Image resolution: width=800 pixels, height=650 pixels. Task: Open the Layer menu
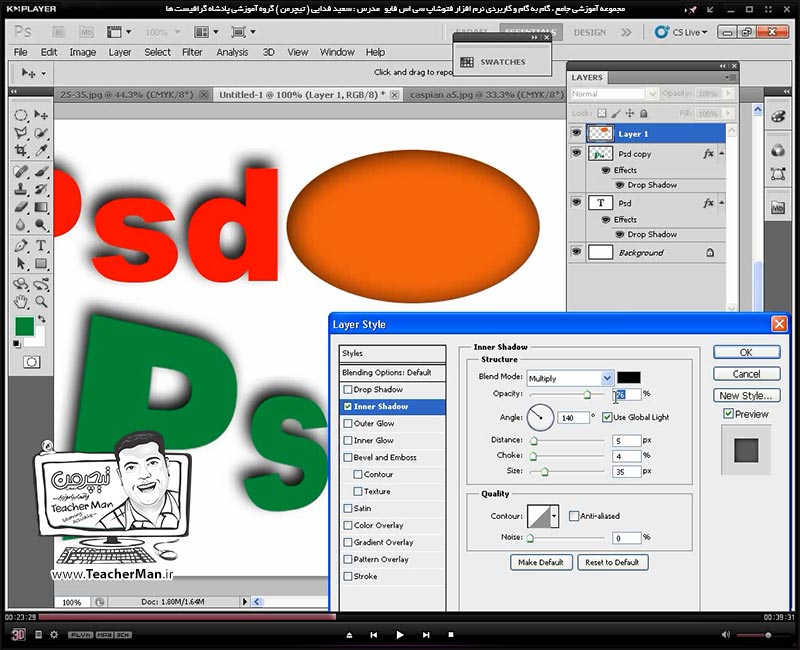(x=120, y=52)
